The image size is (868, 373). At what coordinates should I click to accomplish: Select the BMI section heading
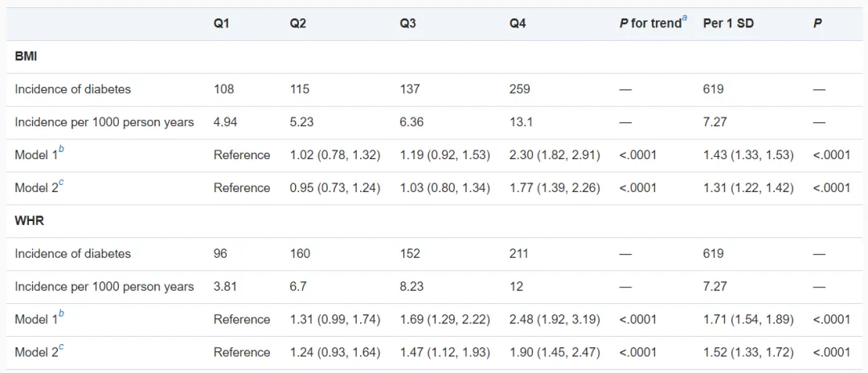click(26, 57)
